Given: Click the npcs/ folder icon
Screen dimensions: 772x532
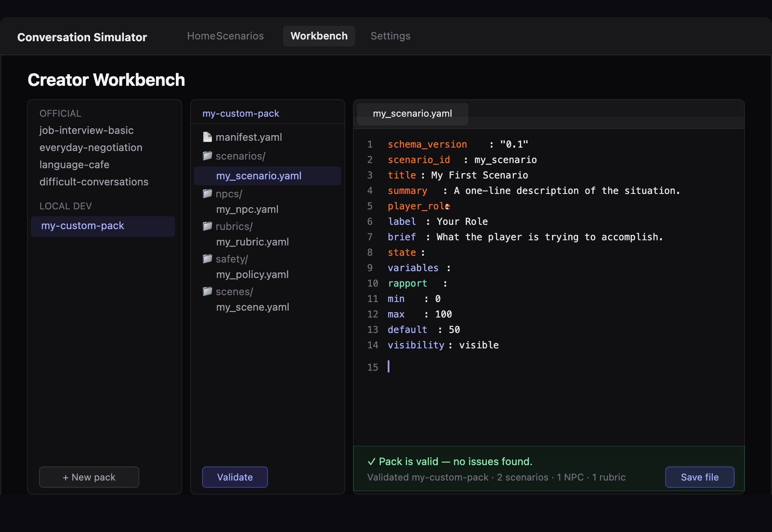Looking at the screenshot, I should pos(208,193).
